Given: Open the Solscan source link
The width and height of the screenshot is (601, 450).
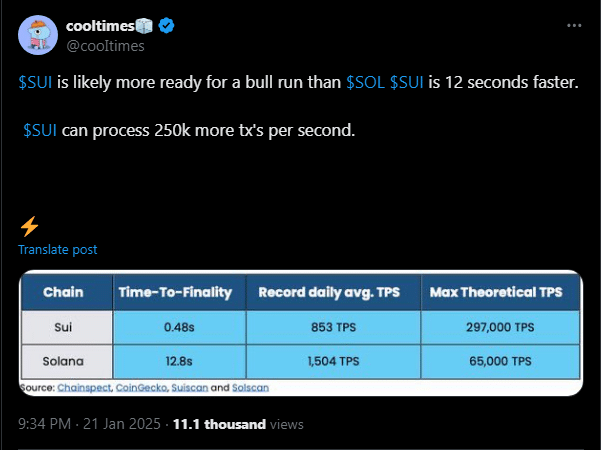Looking at the screenshot, I should click(250, 388).
